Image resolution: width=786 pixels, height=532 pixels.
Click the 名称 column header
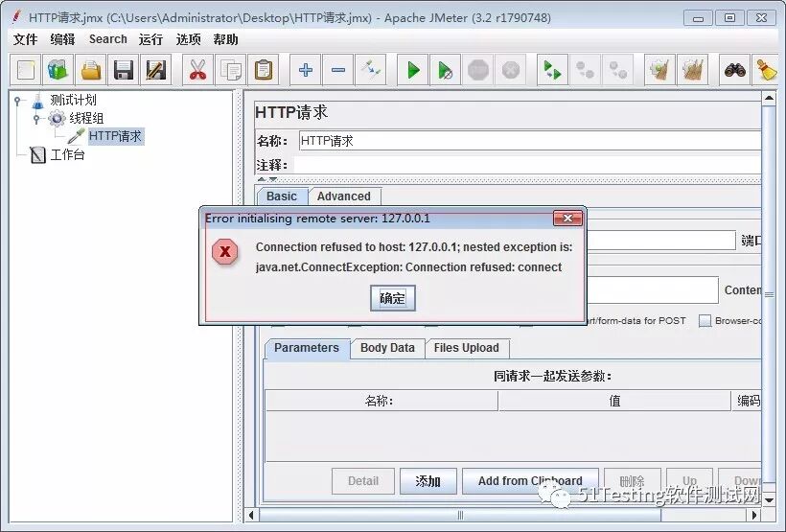pos(381,401)
